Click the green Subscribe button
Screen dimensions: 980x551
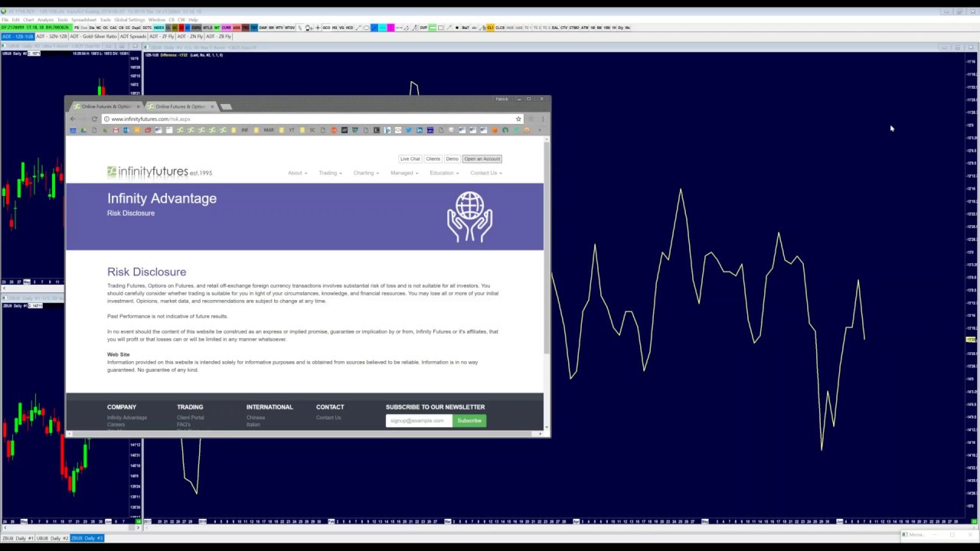(x=469, y=420)
